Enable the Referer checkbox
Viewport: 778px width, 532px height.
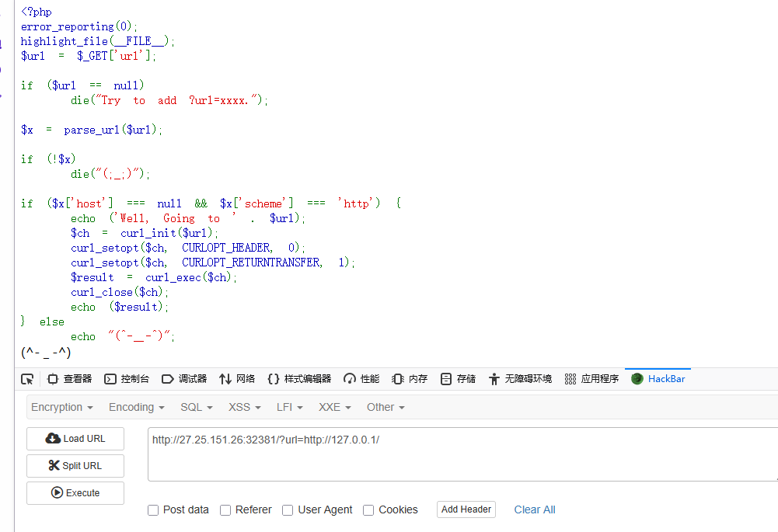[225, 510]
